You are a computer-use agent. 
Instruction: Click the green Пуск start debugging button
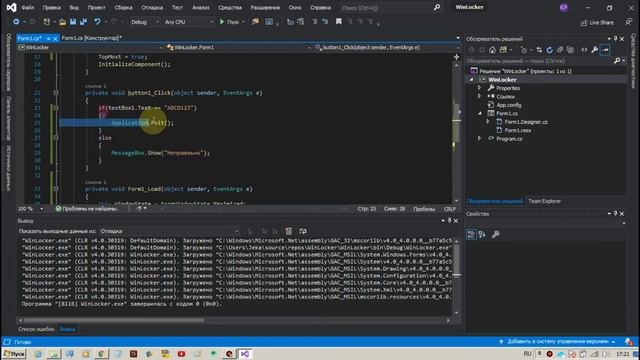pyautogui.click(x=229, y=22)
